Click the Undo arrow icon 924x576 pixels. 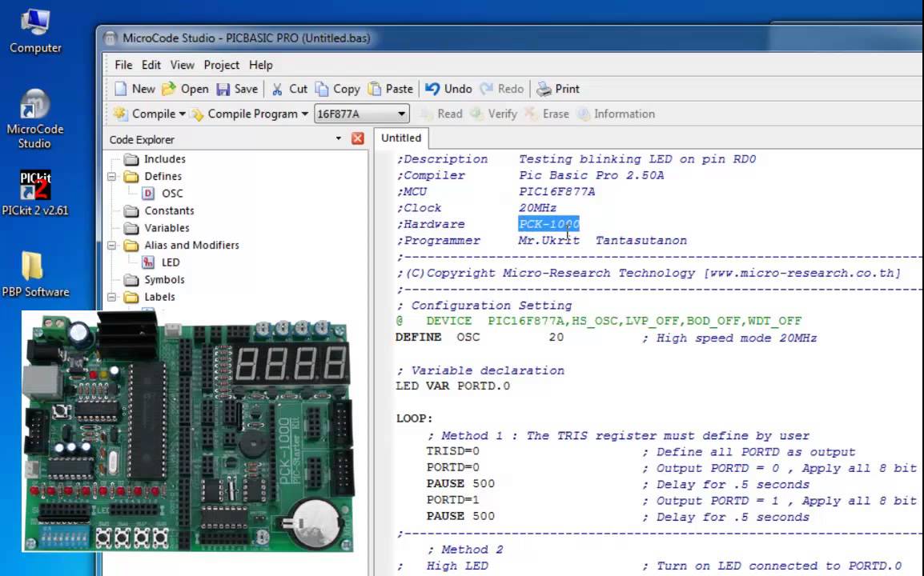pyautogui.click(x=432, y=89)
